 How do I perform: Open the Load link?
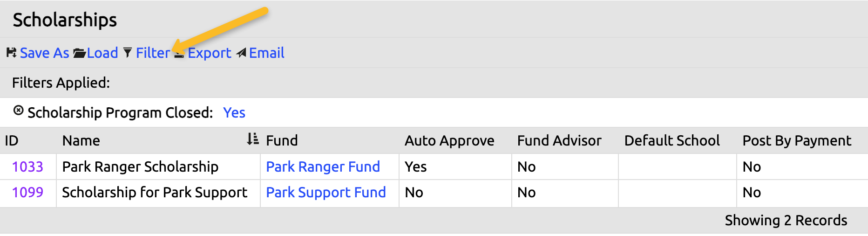(x=102, y=53)
